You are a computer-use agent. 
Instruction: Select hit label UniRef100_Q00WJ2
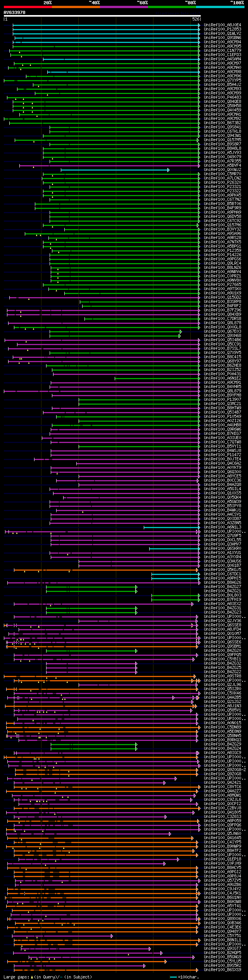point(222,170)
